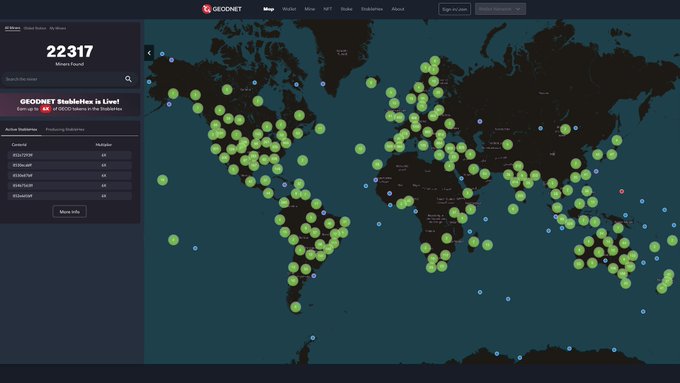Viewport: 680px width, 383px height.
Task: Select the Bermuda-area cluster off US coast
Action: click(303, 160)
